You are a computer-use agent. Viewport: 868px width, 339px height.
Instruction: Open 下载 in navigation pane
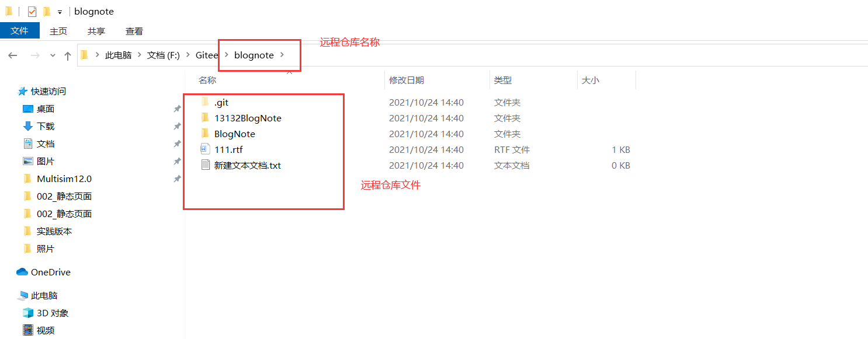pos(46,126)
